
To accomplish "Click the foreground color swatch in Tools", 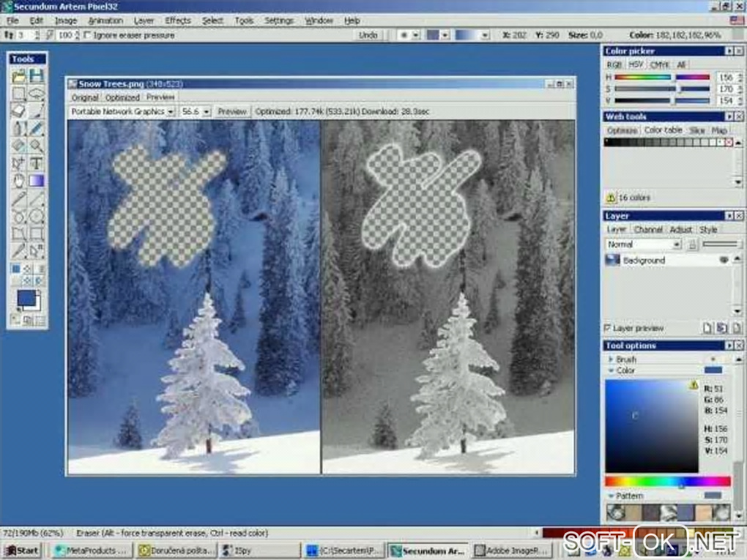I will (26, 298).
